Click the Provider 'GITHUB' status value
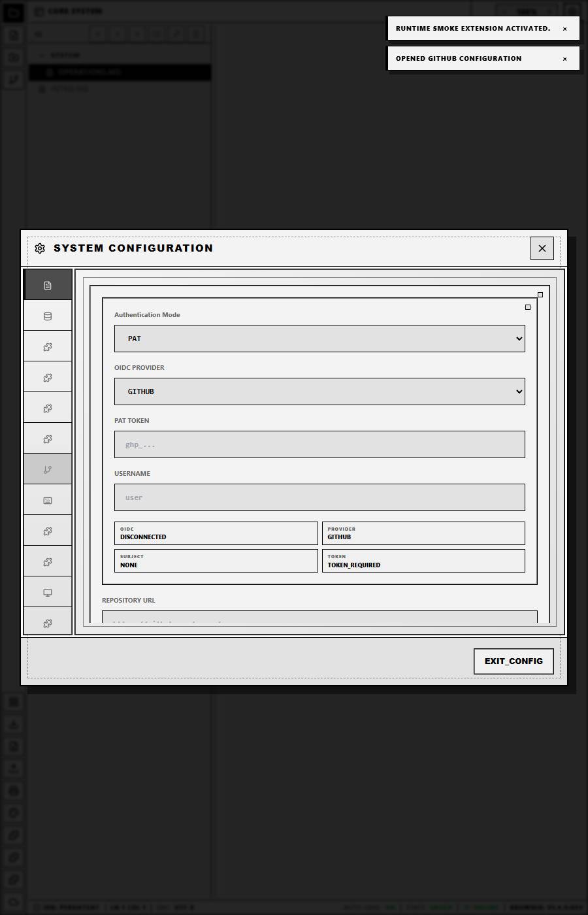This screenshot has height=915, width=588. coord(339,537)
